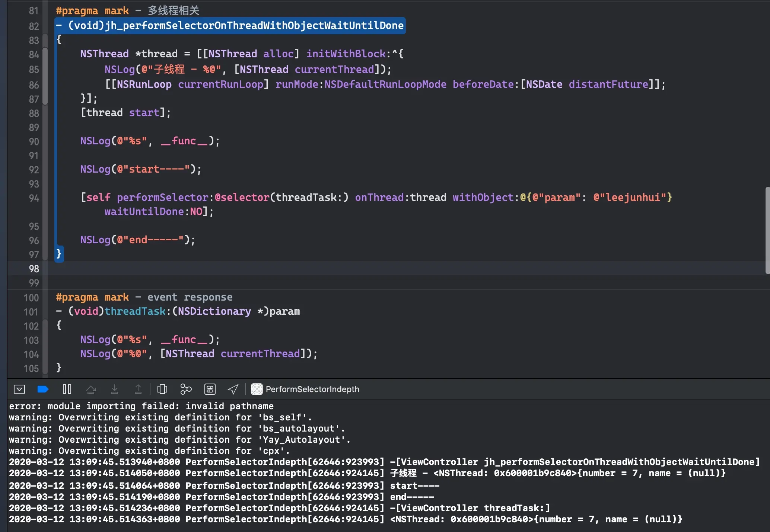Click the Step Over debug icon
This screenshot has height=532, width=770.
point(91,389)
